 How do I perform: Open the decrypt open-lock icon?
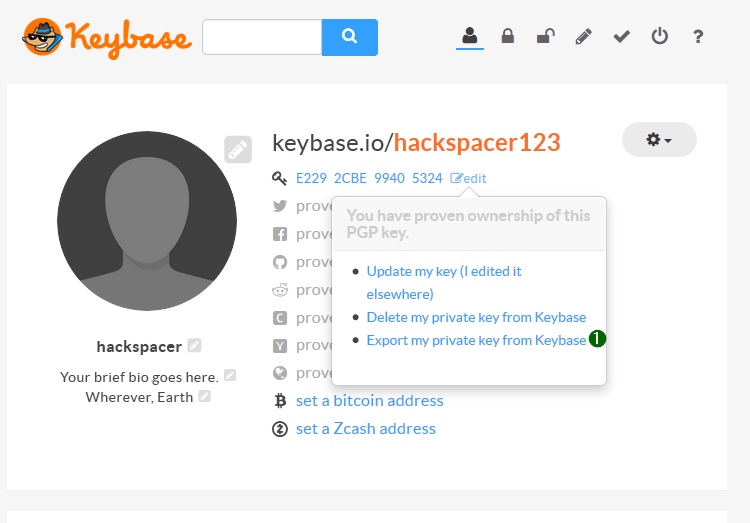pyautogui.click(x=545, y=36)
